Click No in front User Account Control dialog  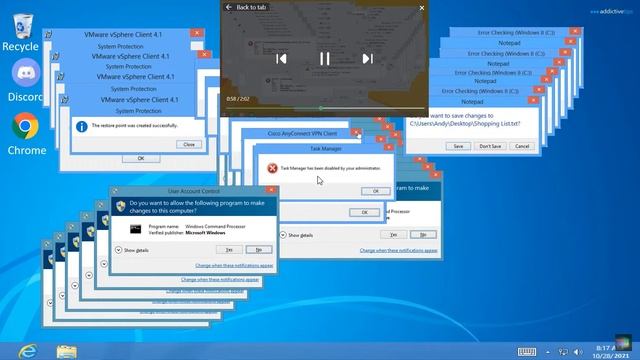(259, 249)
